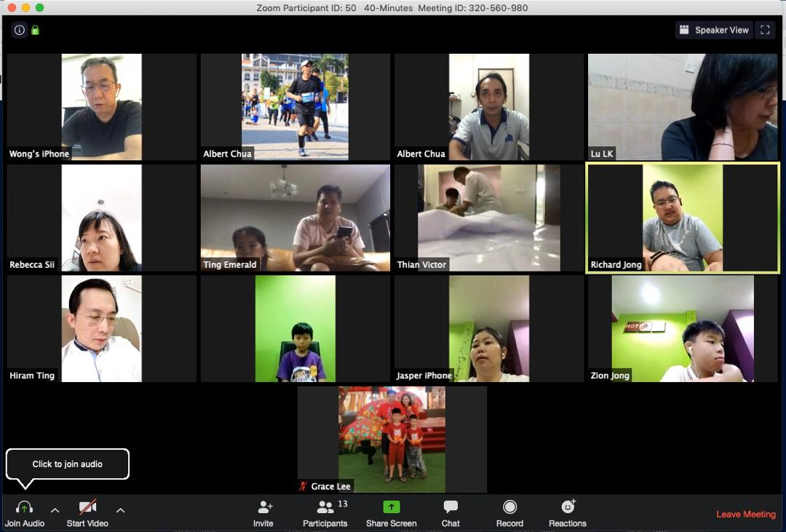
Task: Enter full screen mode
Action: coord(764,30)
